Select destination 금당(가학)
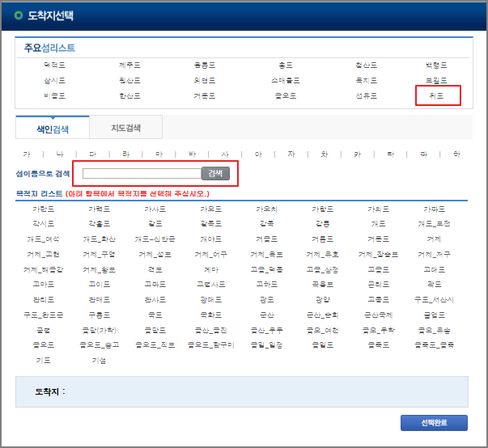 tap(100, 330)
